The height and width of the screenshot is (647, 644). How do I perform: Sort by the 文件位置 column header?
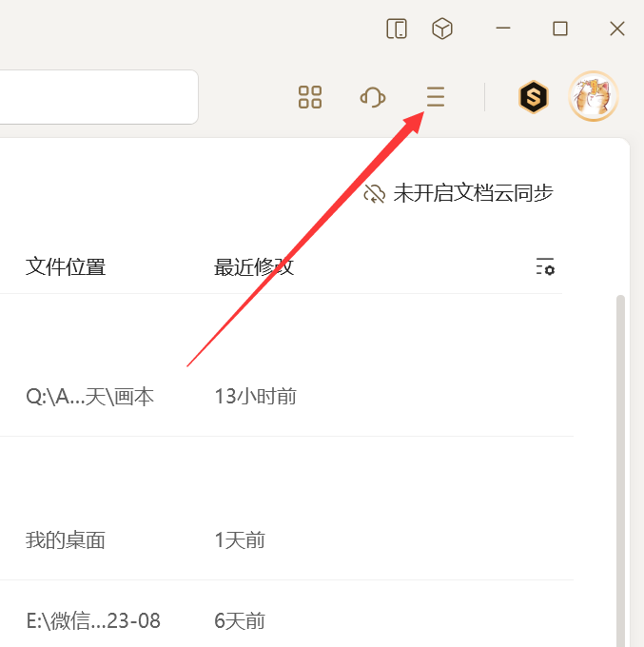click(x=66, y=267)
